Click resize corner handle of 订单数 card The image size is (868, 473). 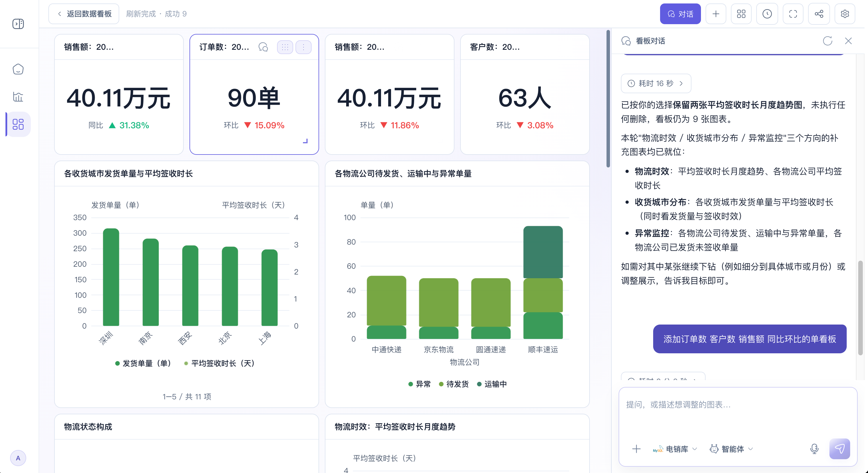tap(305, 141)
